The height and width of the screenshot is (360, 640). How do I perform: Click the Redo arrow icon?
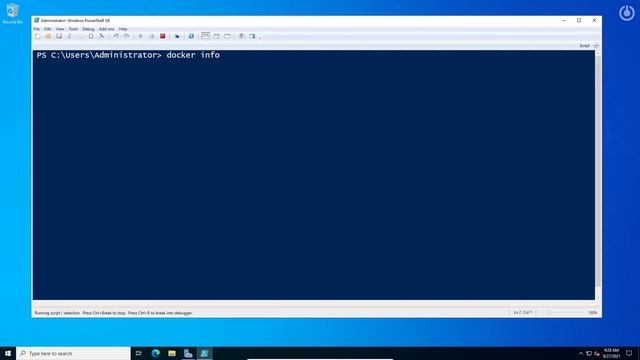pyautogui.click(x=127, y=36)
